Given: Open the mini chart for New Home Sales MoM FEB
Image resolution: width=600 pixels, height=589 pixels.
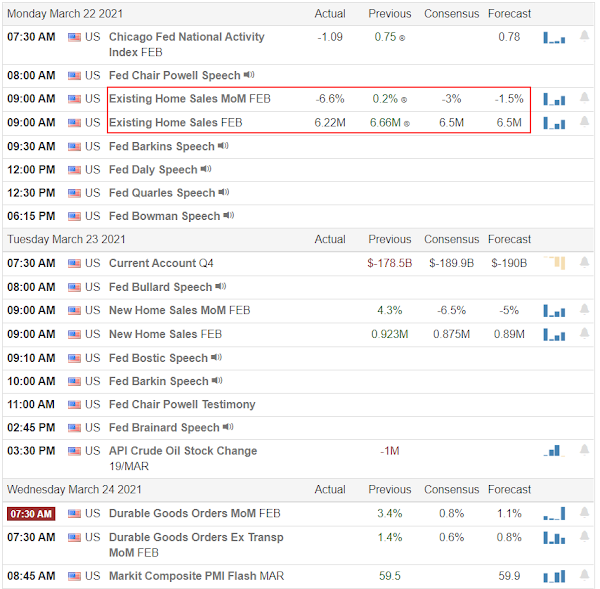Looking at the screenshot, I should coord(554,310).
